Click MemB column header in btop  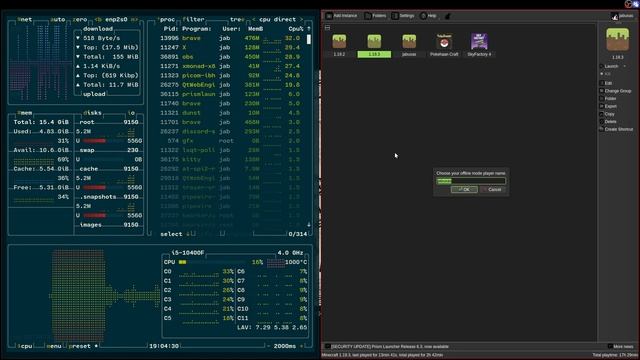(x=255, y=29)
